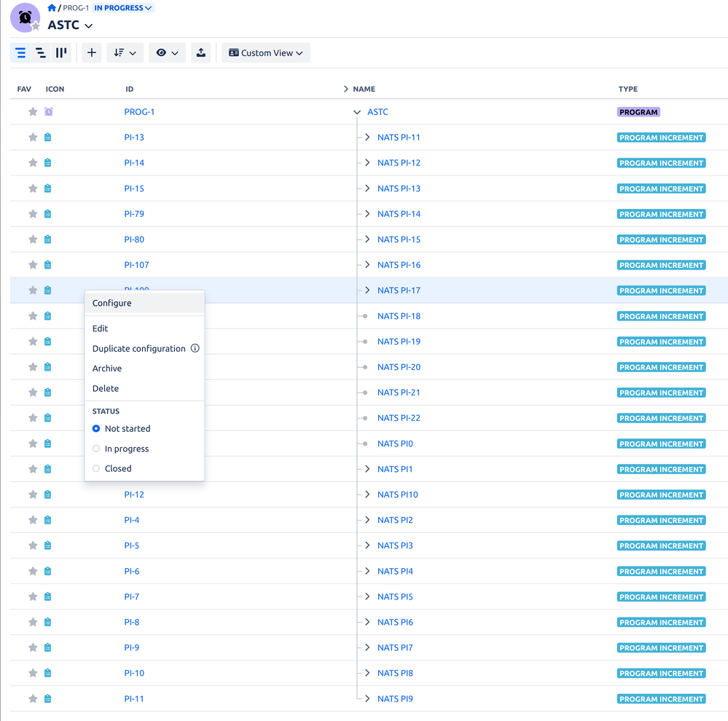Viewport: 728px width, 721px height.
Task: Favorite the PI-14 row star
Action: pyautogui.click(x=33, y=163)
